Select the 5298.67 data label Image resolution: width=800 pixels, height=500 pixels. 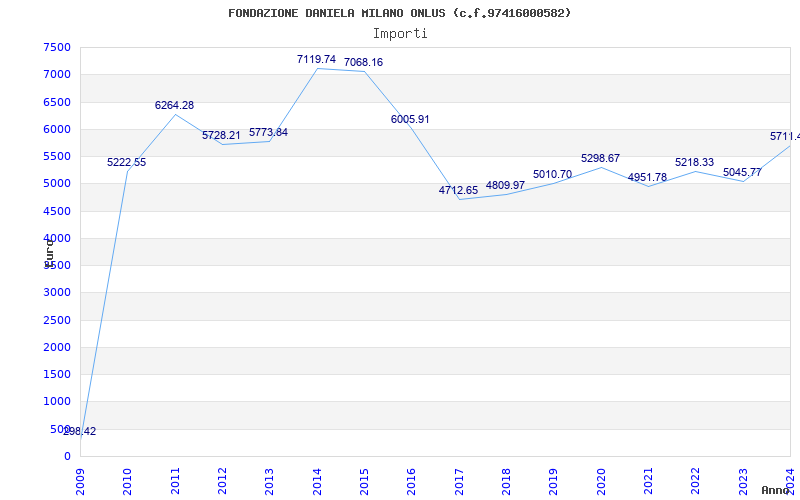click(x=600, y=159)
